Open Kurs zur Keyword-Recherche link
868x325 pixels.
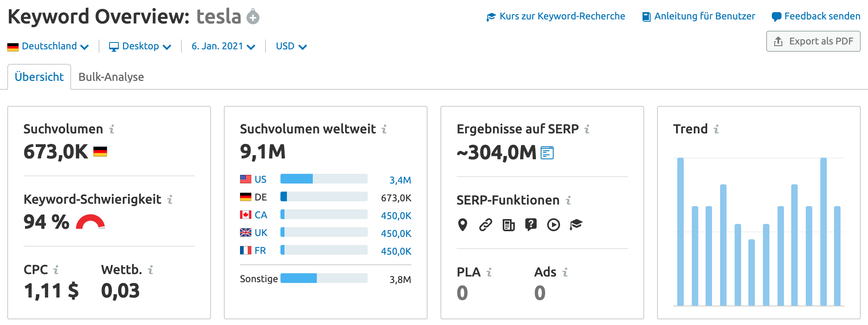click(x=556, y=16)
